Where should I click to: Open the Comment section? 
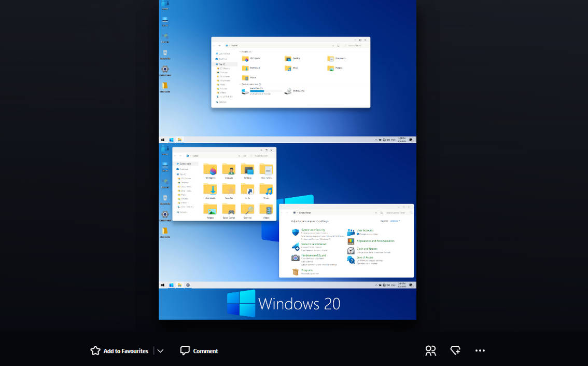tap(199, 350)
